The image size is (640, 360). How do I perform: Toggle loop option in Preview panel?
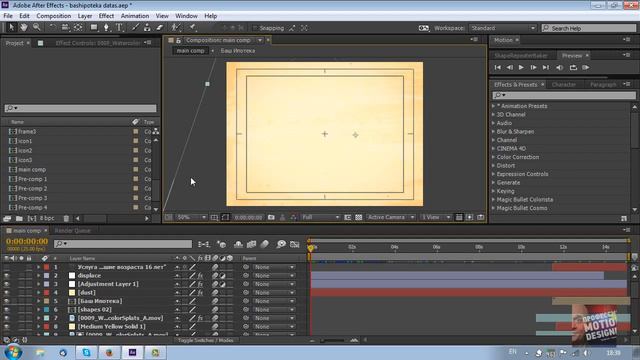click(x=573, y=67)
